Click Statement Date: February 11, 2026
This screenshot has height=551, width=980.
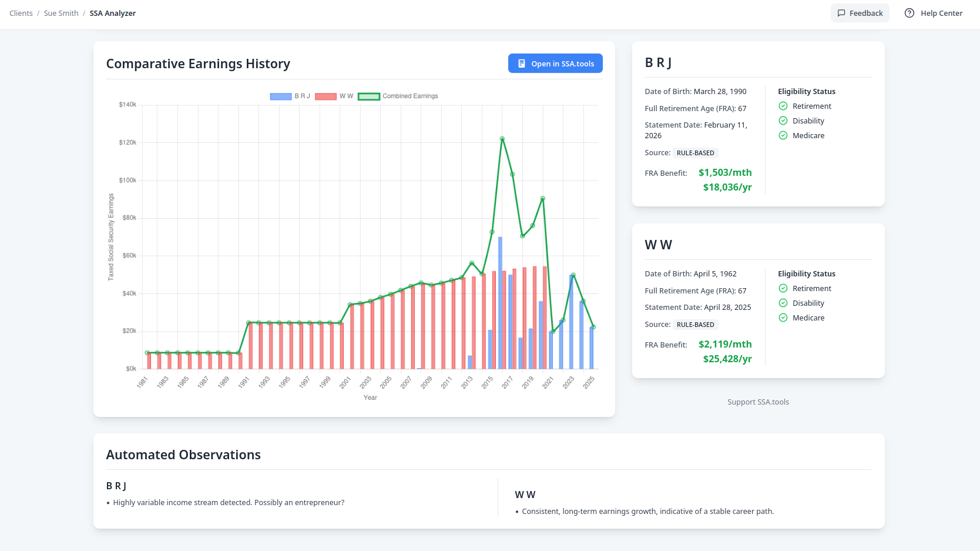(696, 130)
